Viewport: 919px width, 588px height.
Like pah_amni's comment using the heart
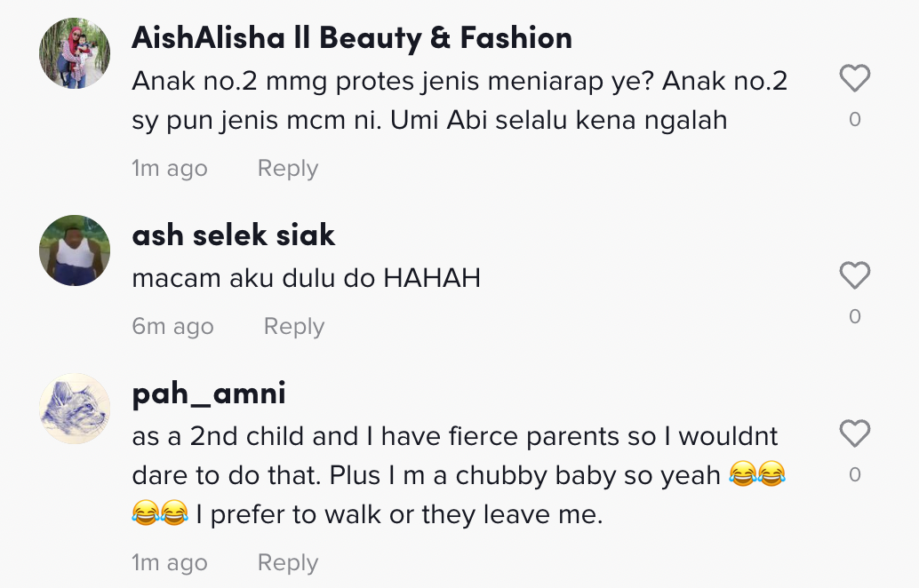(x=854, y=434)
